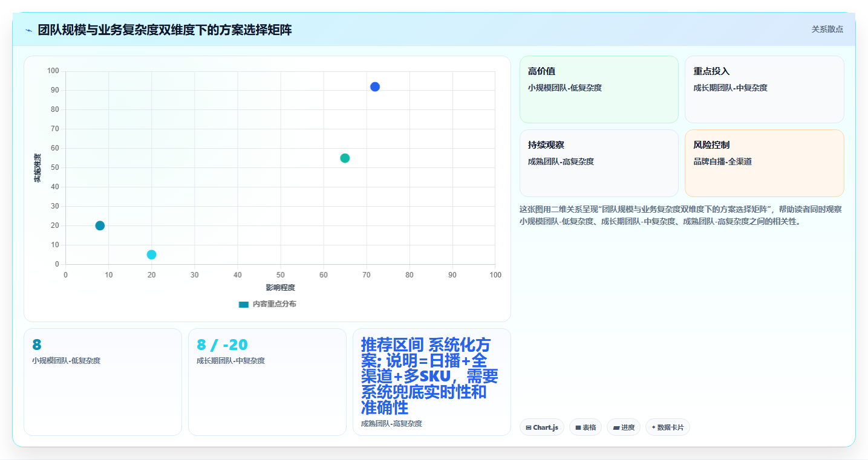The image size is (868, 460).
Task: Click 成长期团队-中复杂度 in 重点投入 card
Action: coord(731,88)
